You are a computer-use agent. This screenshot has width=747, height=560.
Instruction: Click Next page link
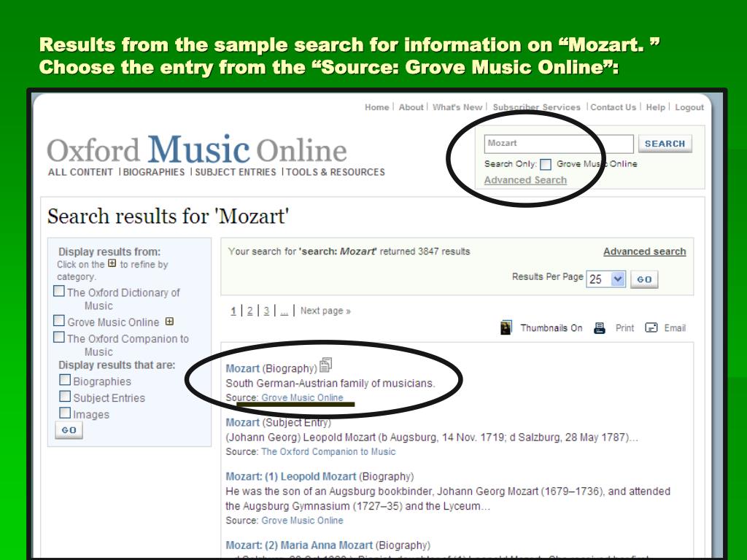(325, 311)
